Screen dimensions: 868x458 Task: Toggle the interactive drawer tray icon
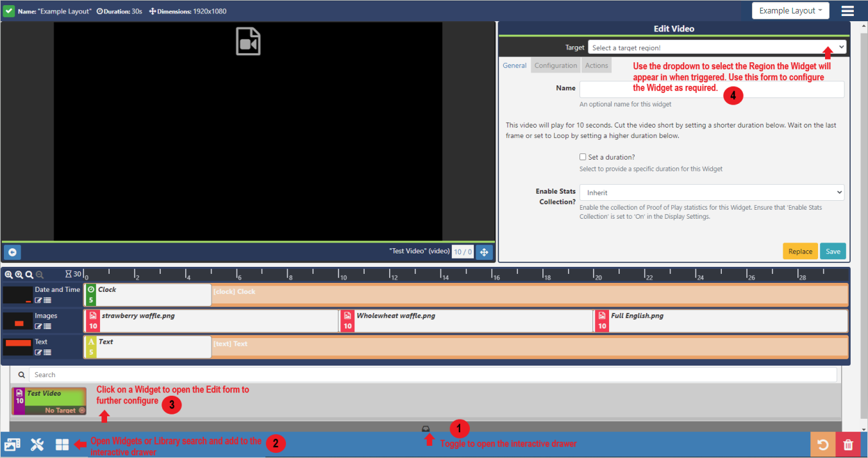tap(425, 428)
